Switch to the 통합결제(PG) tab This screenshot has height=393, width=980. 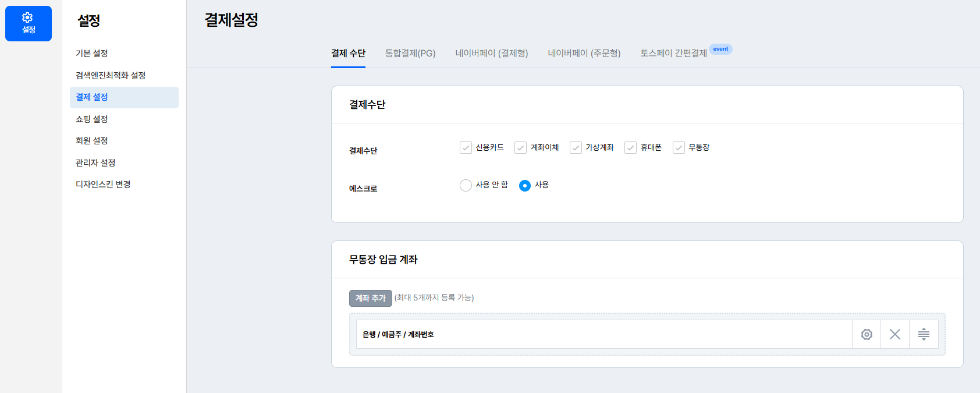click(410, 54)
